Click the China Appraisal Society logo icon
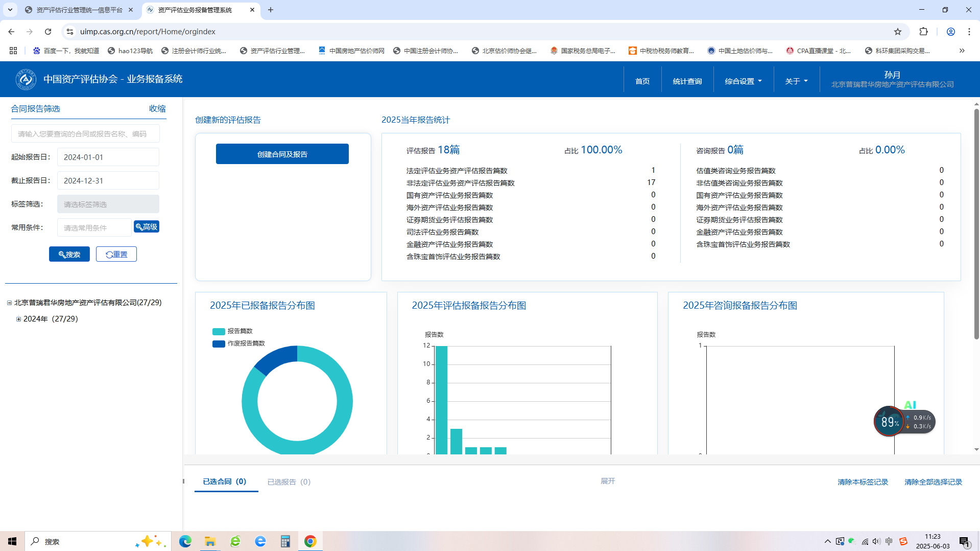 click(x=26, y=79)
